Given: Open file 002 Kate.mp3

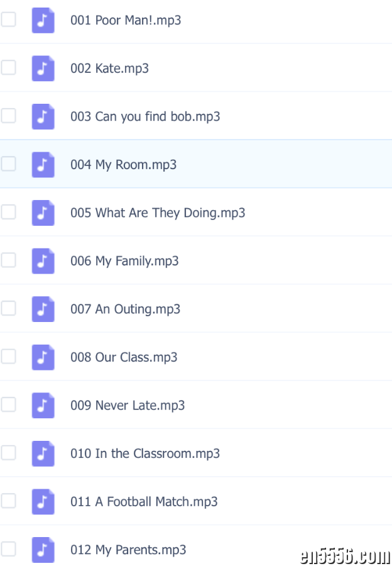Looking at the screenshot, I should [x=109, y=69].
